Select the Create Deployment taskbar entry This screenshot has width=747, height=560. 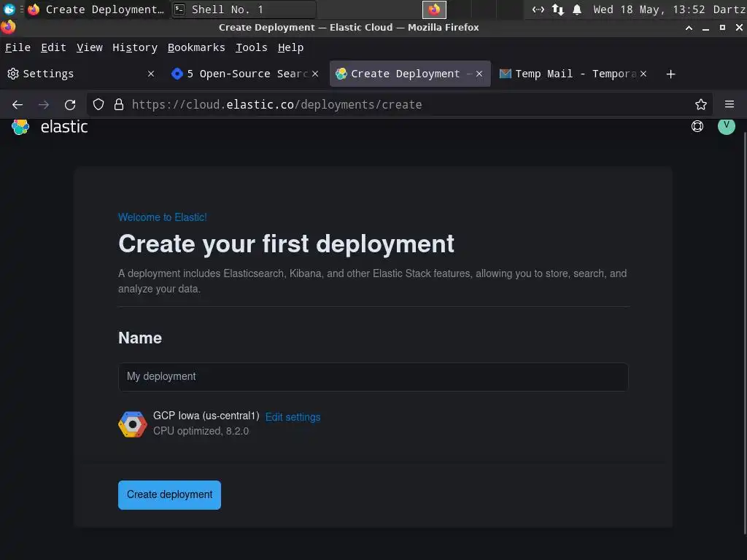click(96, 9)
